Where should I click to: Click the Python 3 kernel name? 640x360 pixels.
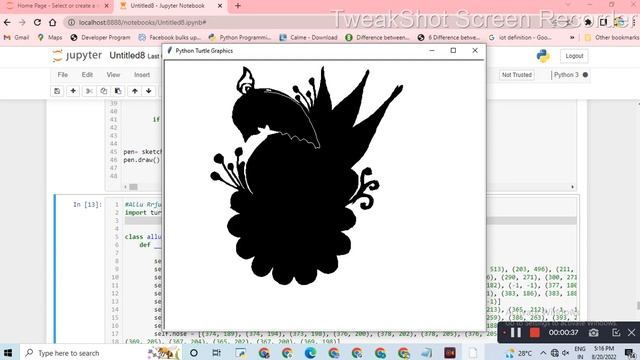[566, 75]
